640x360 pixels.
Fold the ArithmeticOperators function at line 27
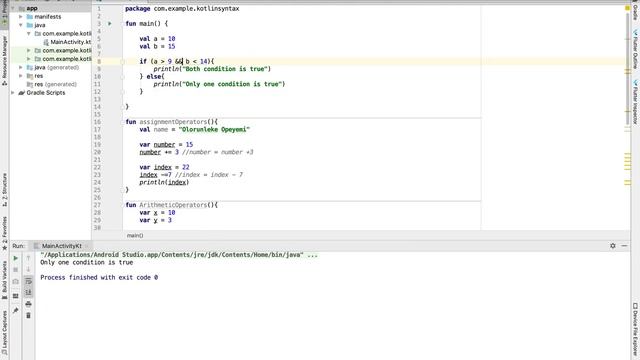(x=122, y=205)
